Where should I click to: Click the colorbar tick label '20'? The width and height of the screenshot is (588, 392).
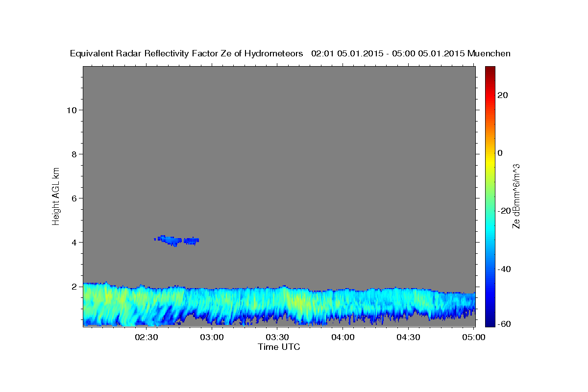[x=503, y=95]
